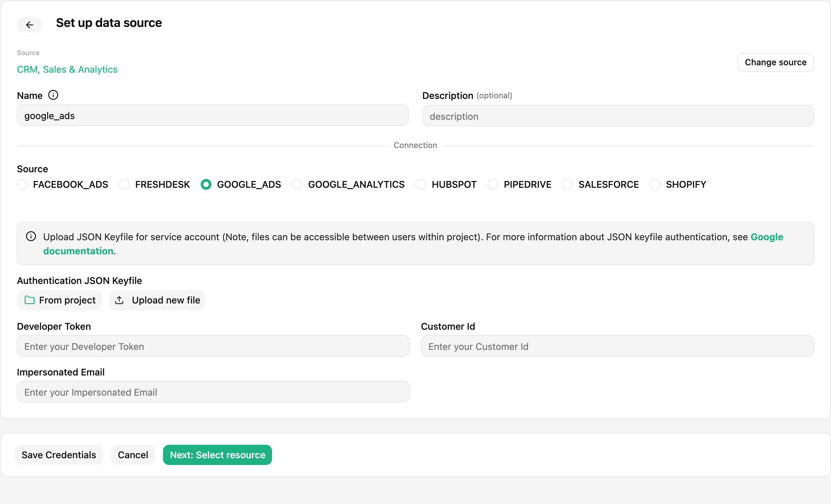Select the FACEBOOK_ADS radio button
This screenshot has width=831, height=504.
click(x=22, y=184)
